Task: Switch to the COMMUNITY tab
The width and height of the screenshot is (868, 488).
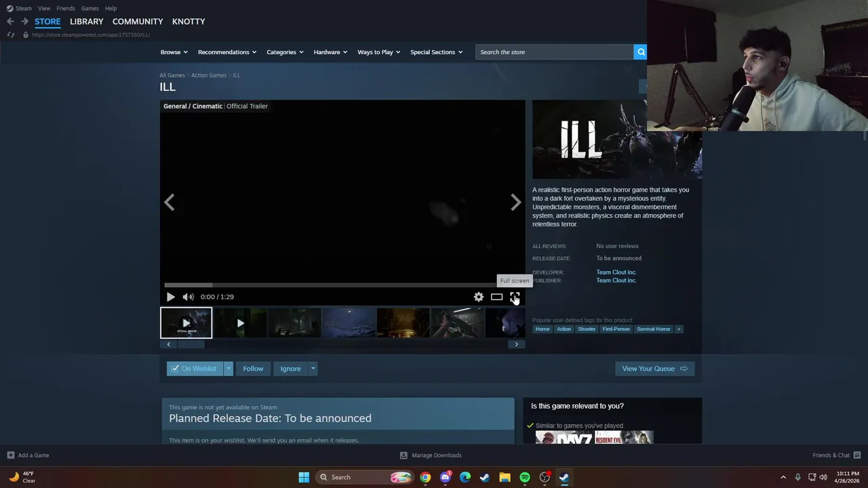Action: [138, 22]
